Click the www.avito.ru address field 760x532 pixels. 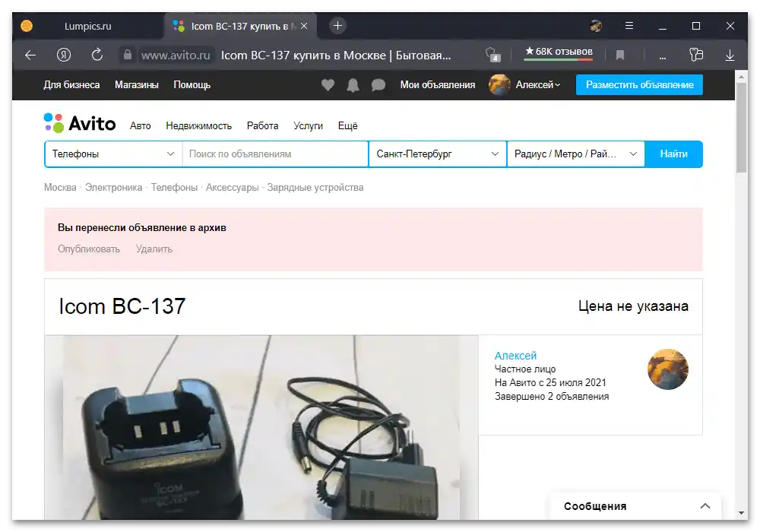176,55
